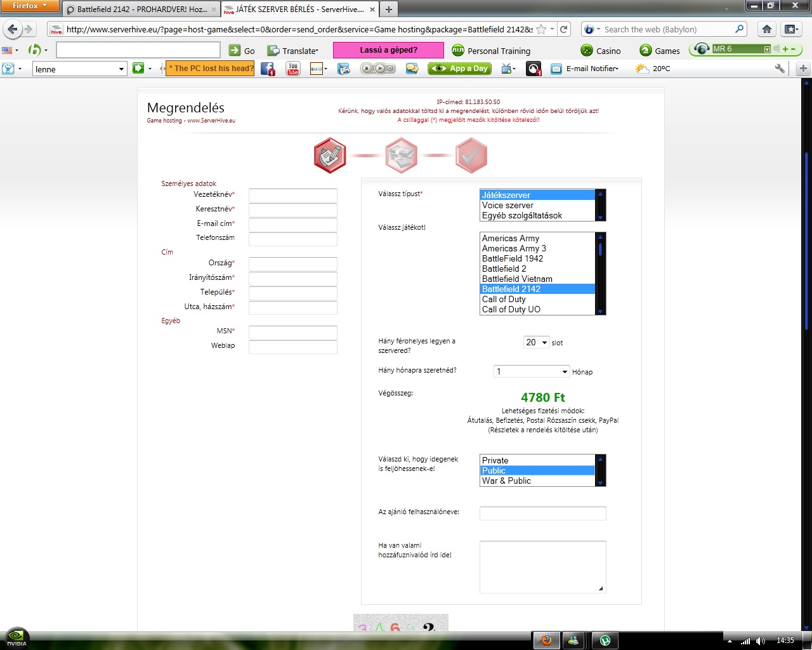
Task: Click the NVIDIA icon in taskbar
Action: (16, 639)
